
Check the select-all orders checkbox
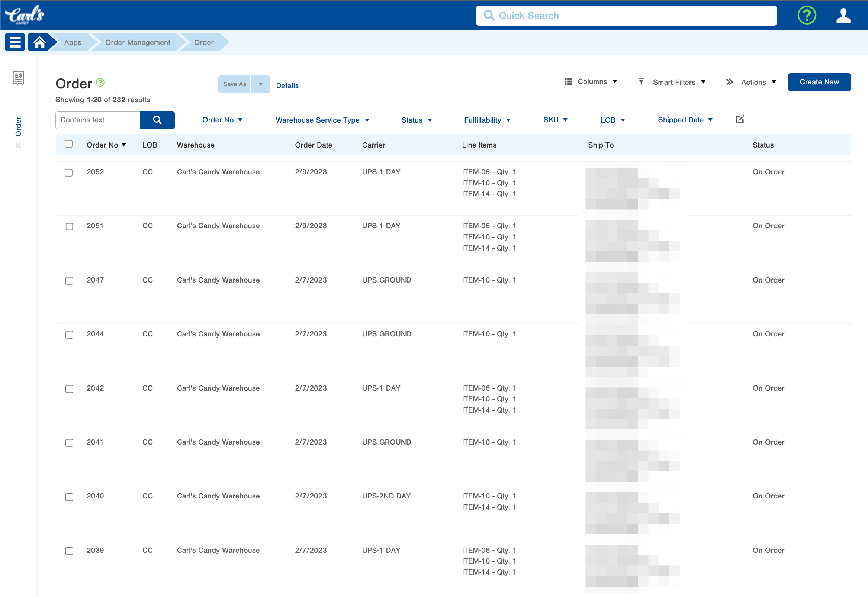pyautogui.click(x=68, y=144)
